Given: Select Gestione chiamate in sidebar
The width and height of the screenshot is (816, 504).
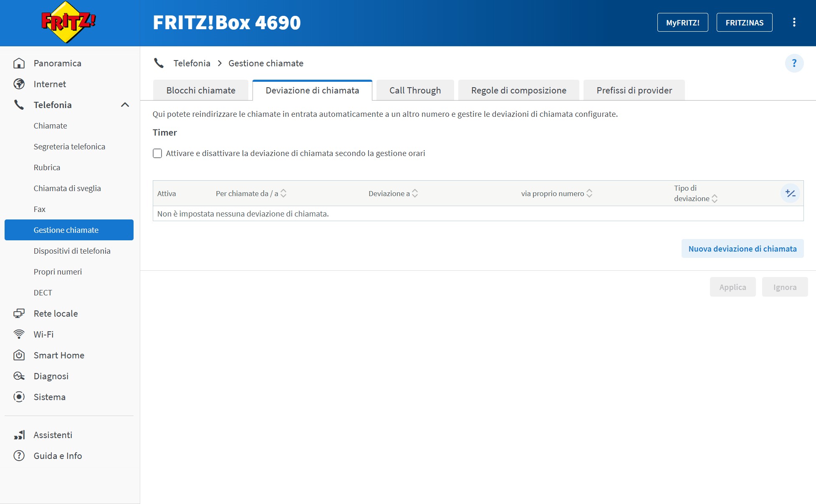Looking at the screenshot, I should [69, 230].
